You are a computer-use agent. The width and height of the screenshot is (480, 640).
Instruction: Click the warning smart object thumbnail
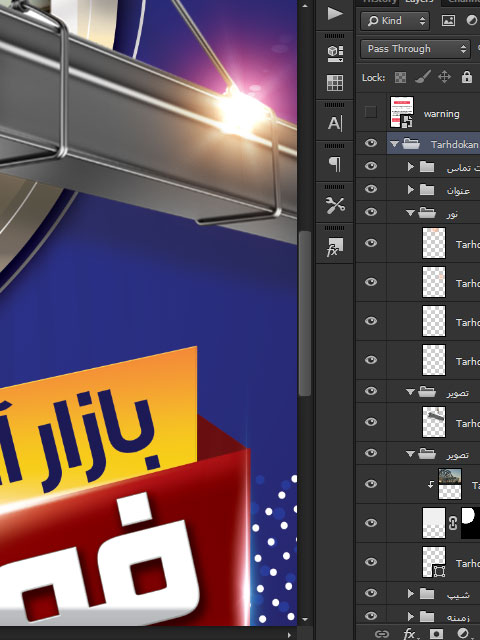click(x=402, y=112)
